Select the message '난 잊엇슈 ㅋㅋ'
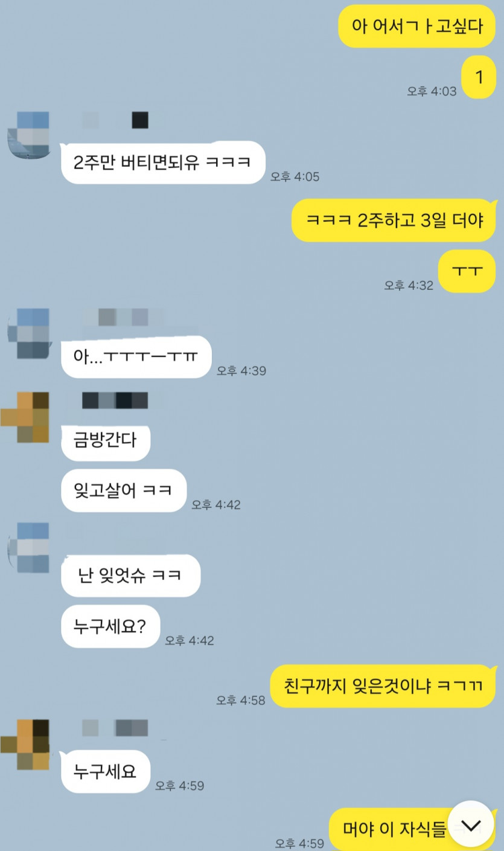Screen dimensions: 504x851 [130, 576]
